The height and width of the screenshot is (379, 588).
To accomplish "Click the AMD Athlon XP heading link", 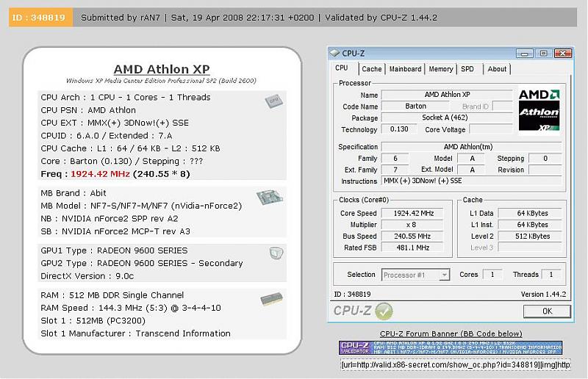I will point(162,69).
